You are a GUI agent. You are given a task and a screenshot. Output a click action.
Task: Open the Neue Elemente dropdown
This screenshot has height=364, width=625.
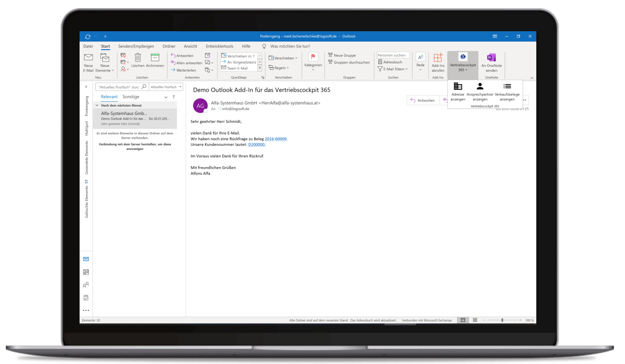coord(105,68)
